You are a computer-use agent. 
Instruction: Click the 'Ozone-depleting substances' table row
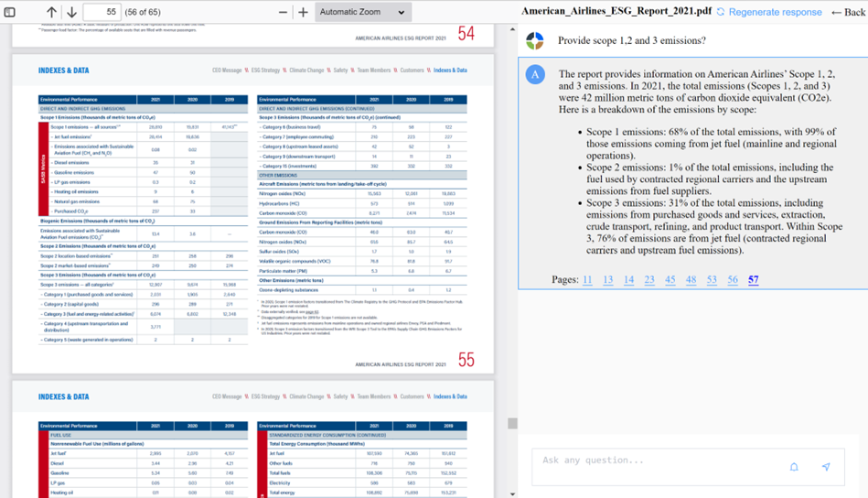click(x=362, y=289)
